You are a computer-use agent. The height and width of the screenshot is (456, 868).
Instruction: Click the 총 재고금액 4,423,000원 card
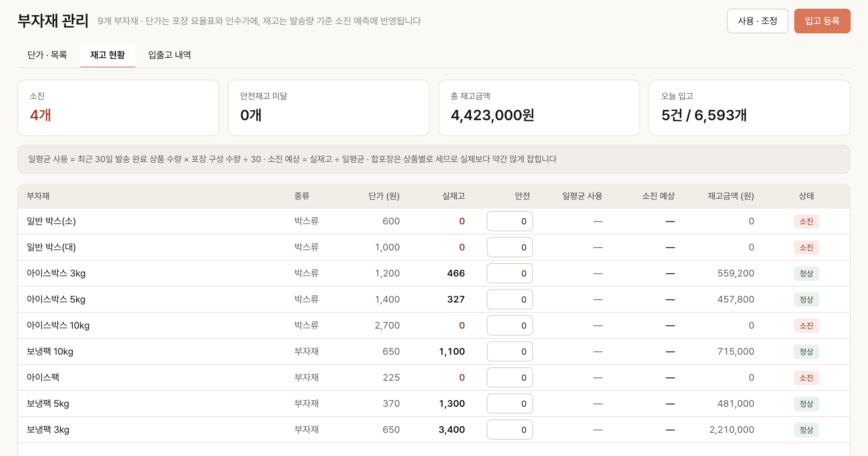click(539, 108)
